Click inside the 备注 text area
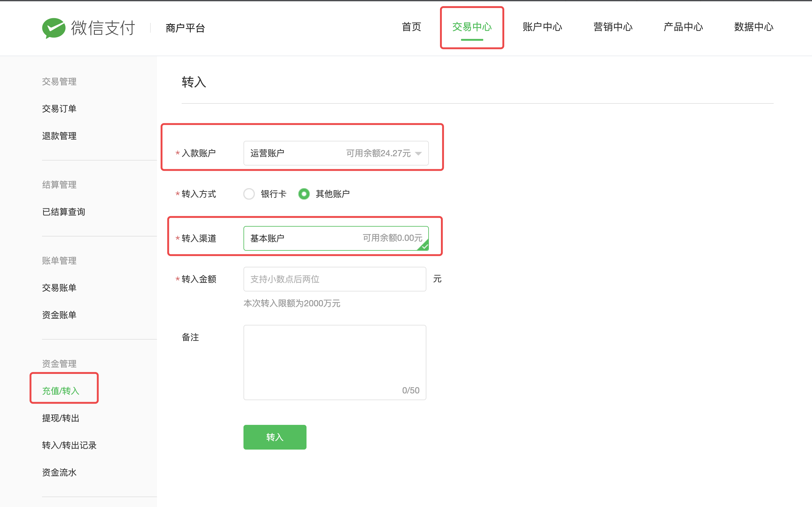The height and width of the screenshot is (507, 812). [x=335, y=362]
